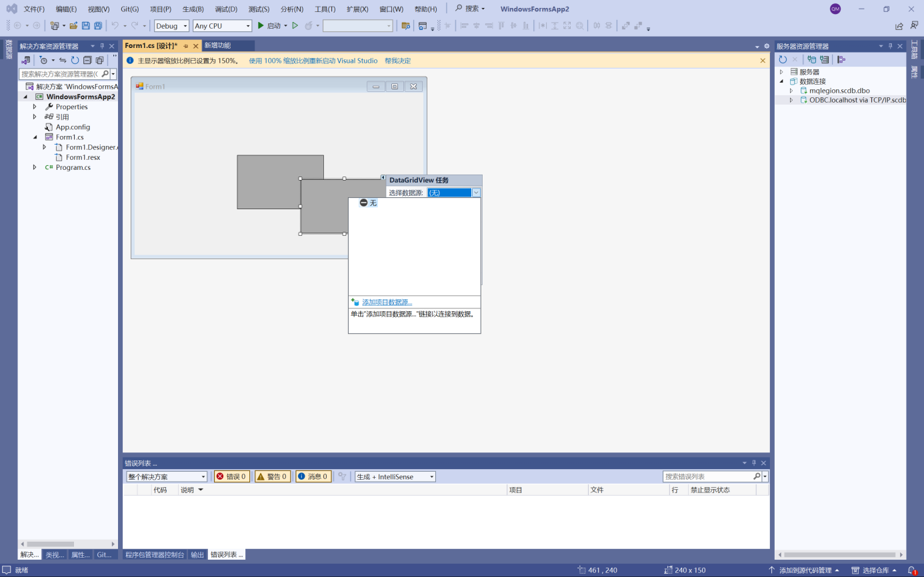
Task: Start debugging with green 启动 button
Action: click(269, 25)
